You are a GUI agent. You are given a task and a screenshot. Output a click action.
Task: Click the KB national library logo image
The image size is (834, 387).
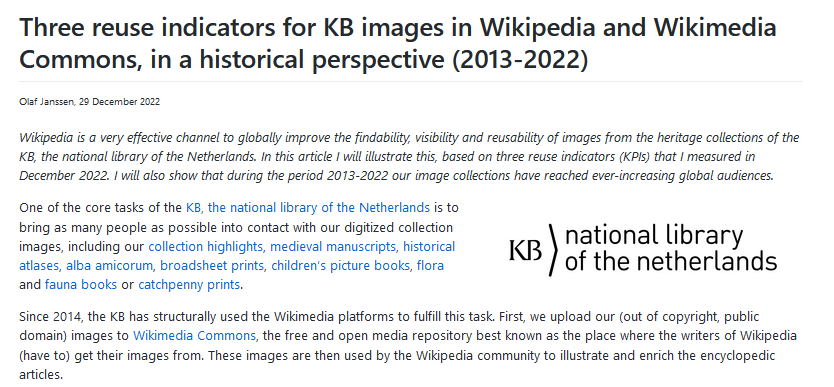[x=643, y=250]
